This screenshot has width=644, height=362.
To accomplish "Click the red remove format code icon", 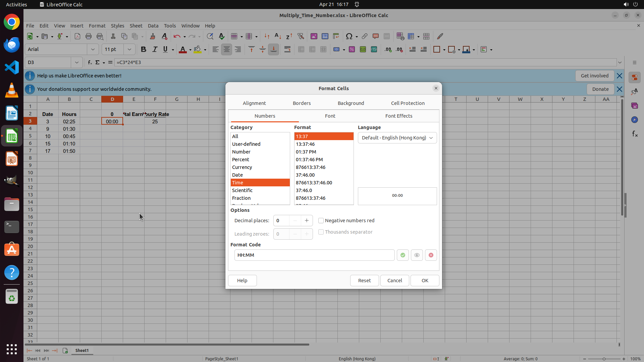I will pos(431,255).
